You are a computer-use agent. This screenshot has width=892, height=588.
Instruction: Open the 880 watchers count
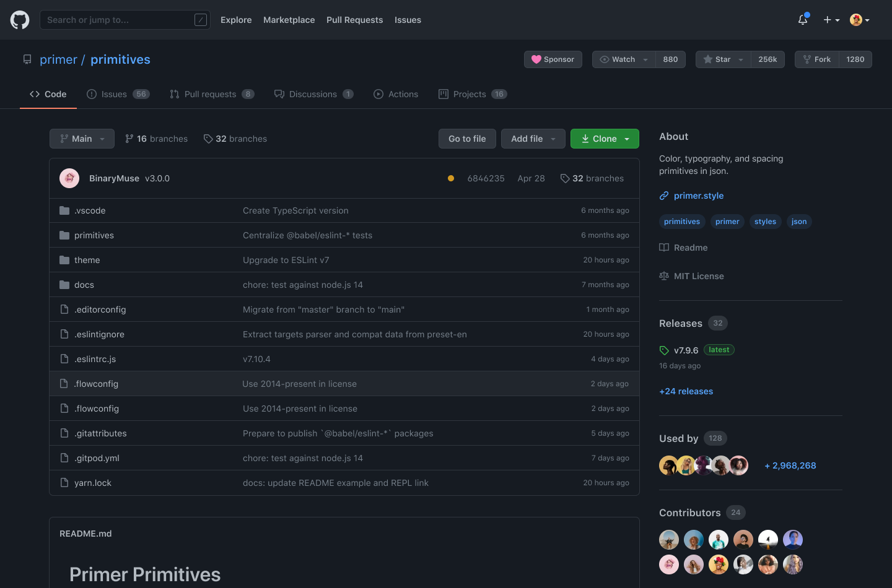click(x=670, y=59)
